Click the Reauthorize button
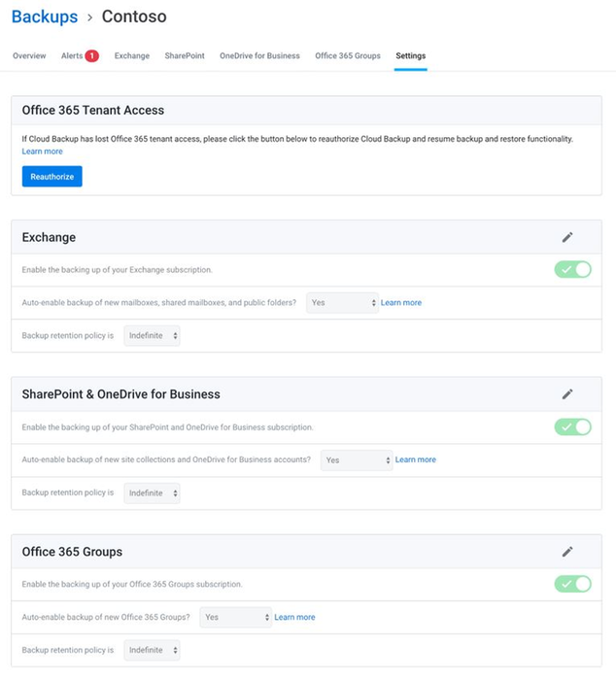616x680 pixels. [51, 177]
